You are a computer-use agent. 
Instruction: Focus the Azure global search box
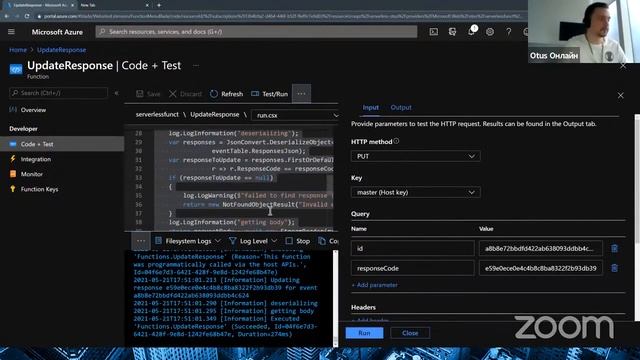[x=256, y=31]
